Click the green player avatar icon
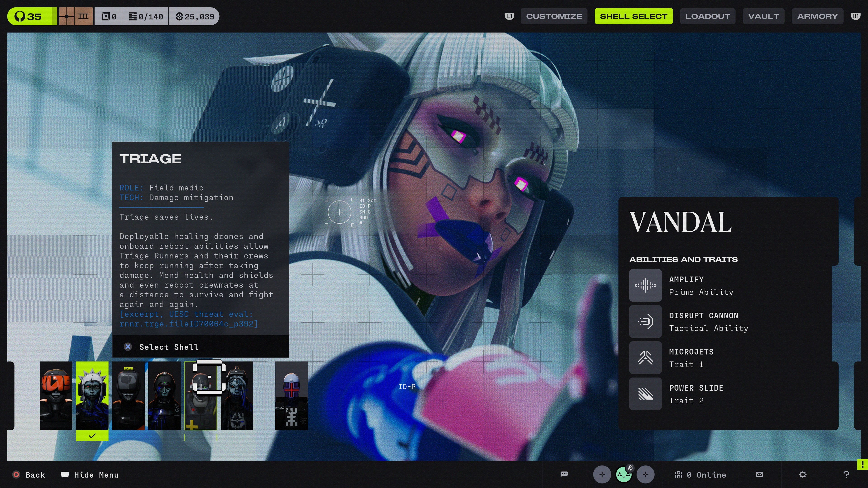Viewport: 868px width, 488px height. click(624, 474)
